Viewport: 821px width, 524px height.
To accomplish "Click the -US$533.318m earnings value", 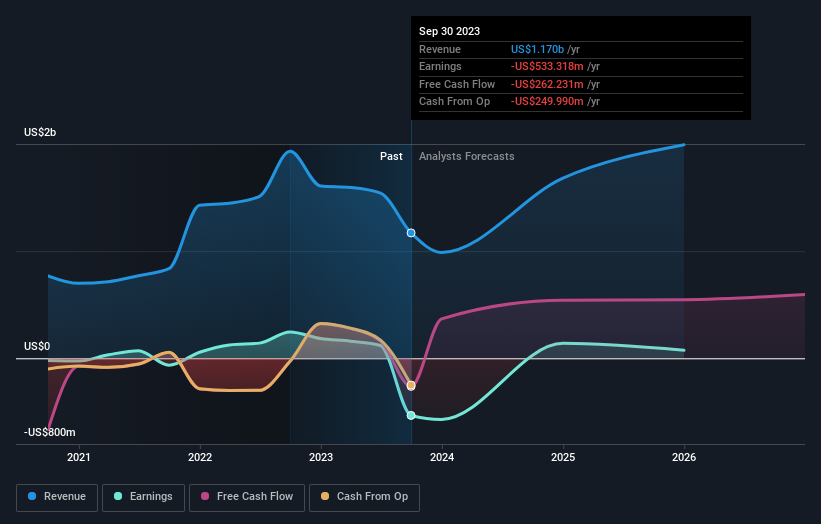I will [547, 66].
